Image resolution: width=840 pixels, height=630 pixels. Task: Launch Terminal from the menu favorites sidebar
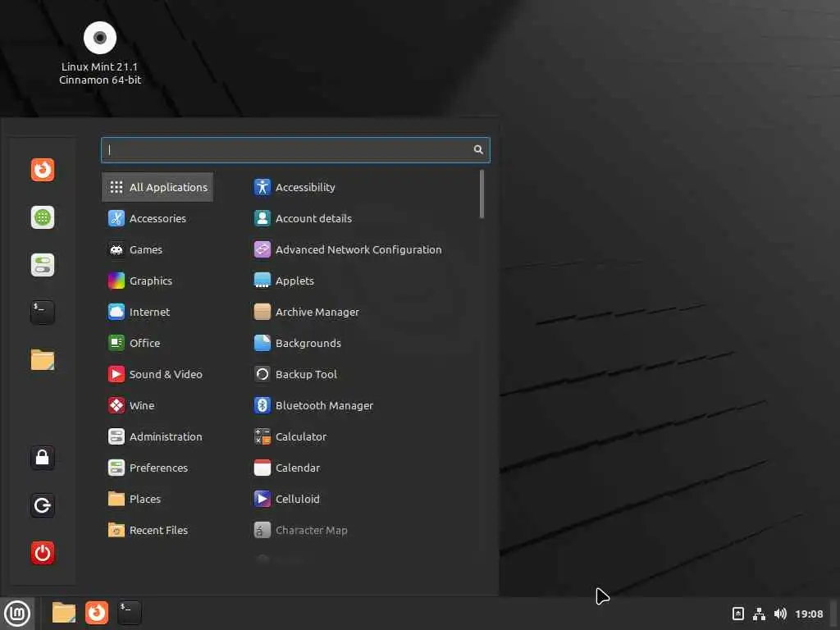43,313
